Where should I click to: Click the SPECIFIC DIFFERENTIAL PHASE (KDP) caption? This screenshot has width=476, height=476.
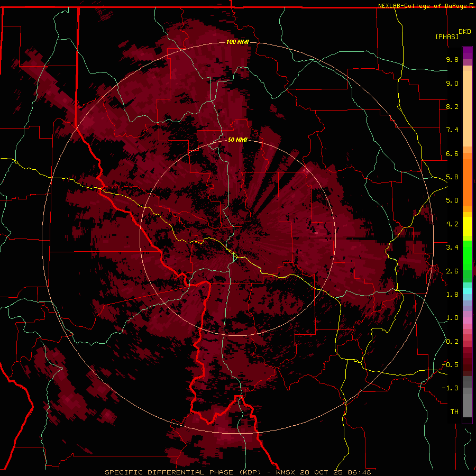pos(183,472)
